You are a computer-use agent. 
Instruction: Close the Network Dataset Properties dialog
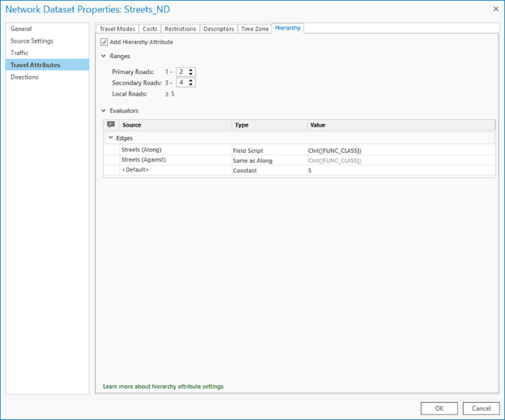click(x=494, y=9)
